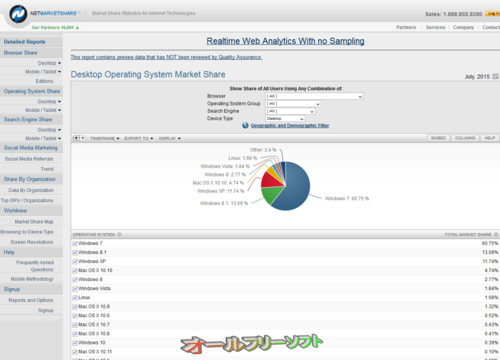
Task: Open Worldview sidebar section
Action: coord(15,211)
